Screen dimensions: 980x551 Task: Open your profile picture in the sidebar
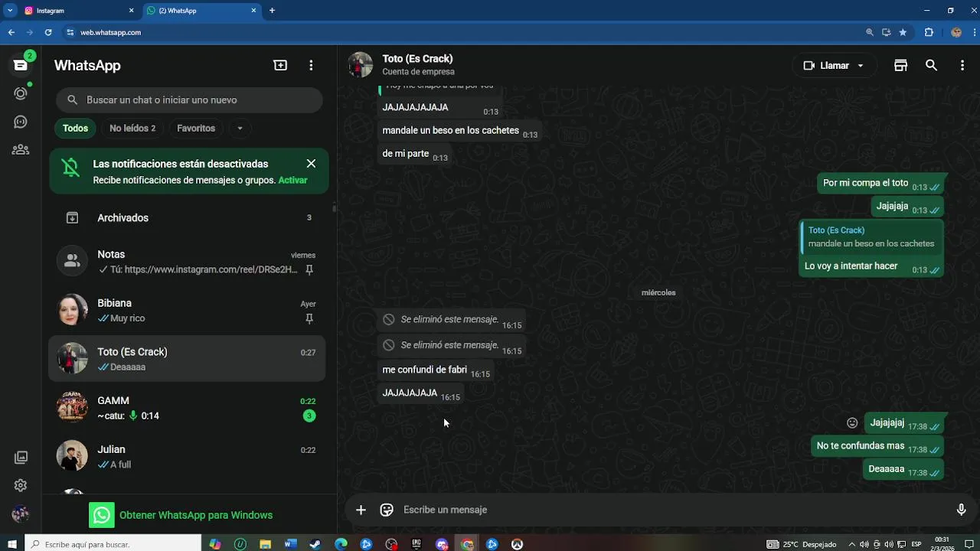[21, 514]
